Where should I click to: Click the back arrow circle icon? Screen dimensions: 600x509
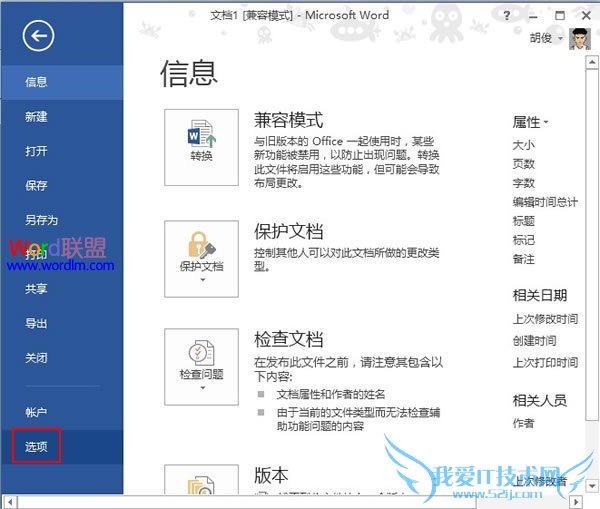click(38, 36)
